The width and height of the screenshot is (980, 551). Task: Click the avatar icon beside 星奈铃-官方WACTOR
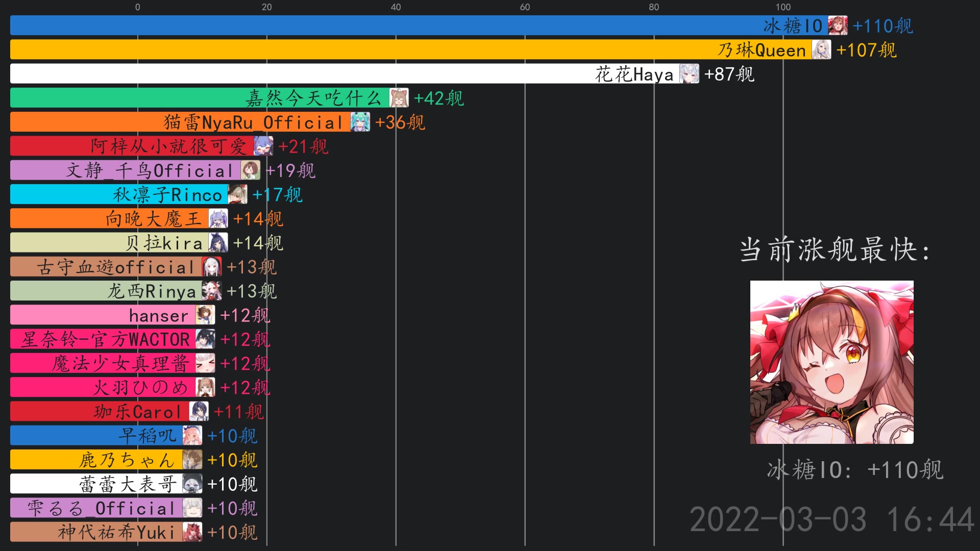click(x=205, y=339)
